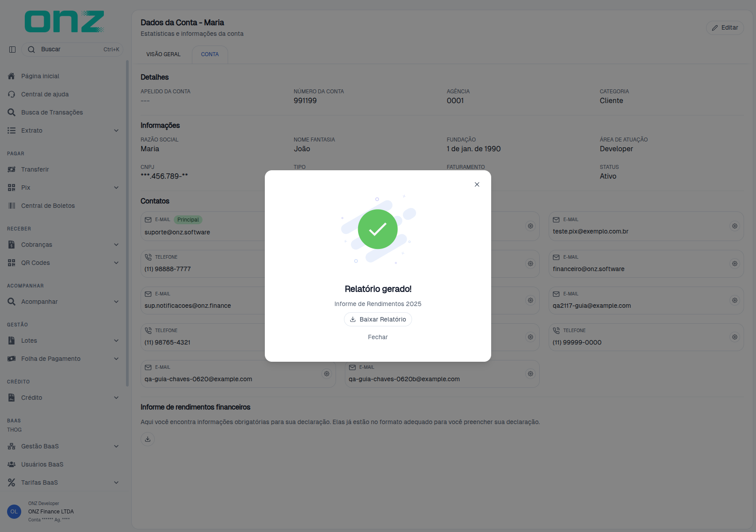Click settings icon for teste.pix@exemplo.com.br

point(734,226)
